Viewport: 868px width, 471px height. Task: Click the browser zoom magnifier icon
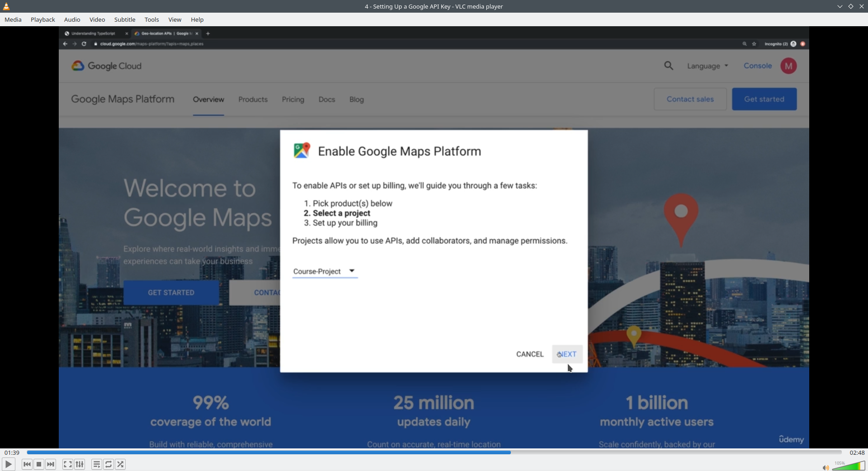point(745,44)
